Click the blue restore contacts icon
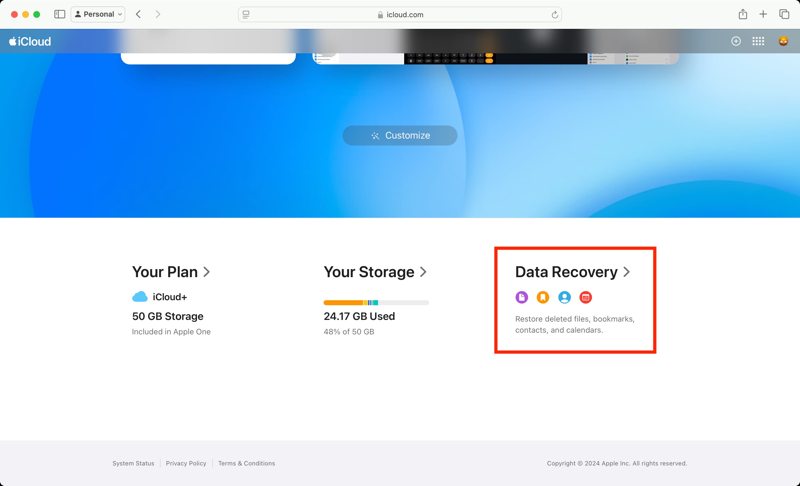Viewport: 800px width, 486px height. pyautogui.click(x=564, y=297)
